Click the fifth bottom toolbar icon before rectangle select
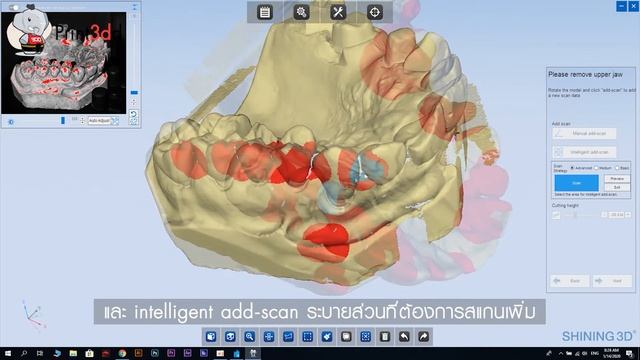Screen dimensions: 640x360 pyautogui.click(x=288, y=337)
